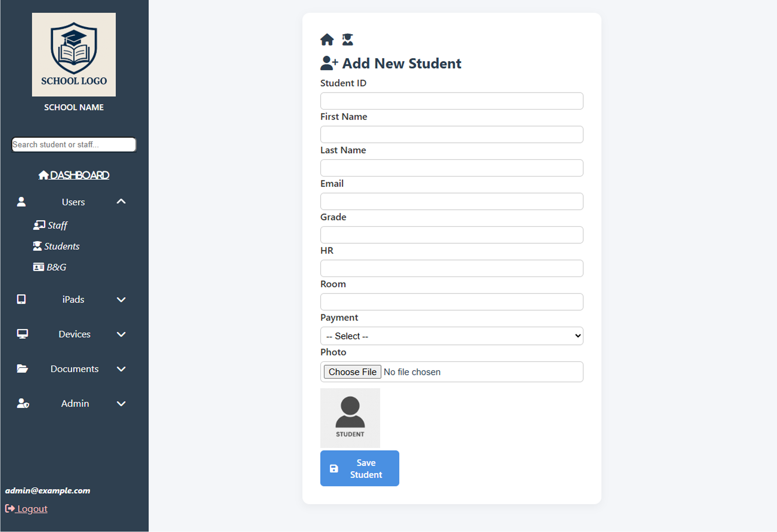
Task: Click the Admin user-shield icon
Action: [x=23, y=403]
